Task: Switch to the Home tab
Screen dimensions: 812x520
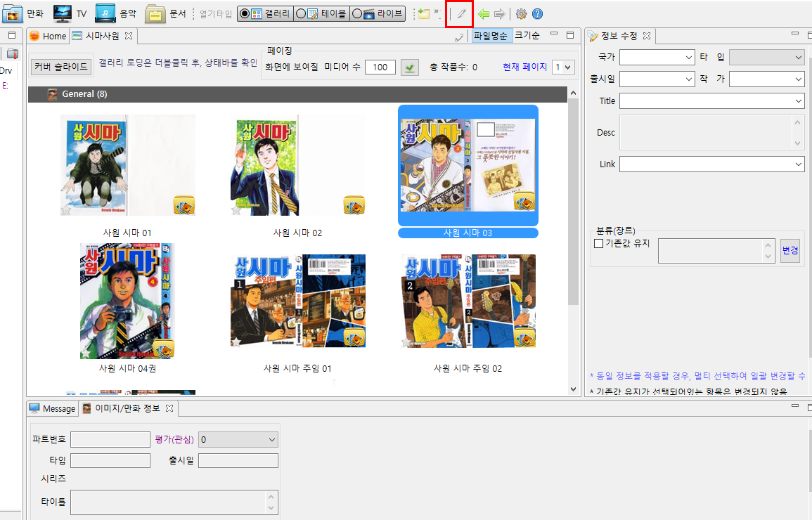Action: (x=49, y=36)
